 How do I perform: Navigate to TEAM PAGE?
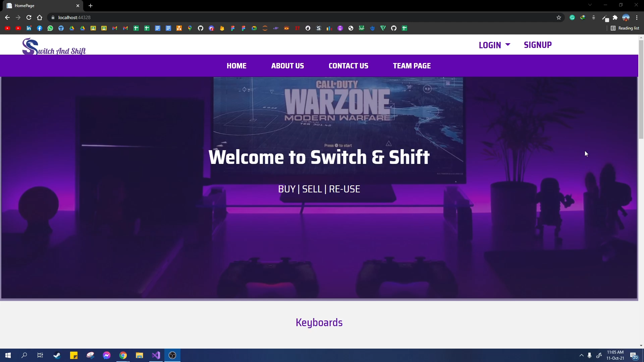[x=412, y=66]
